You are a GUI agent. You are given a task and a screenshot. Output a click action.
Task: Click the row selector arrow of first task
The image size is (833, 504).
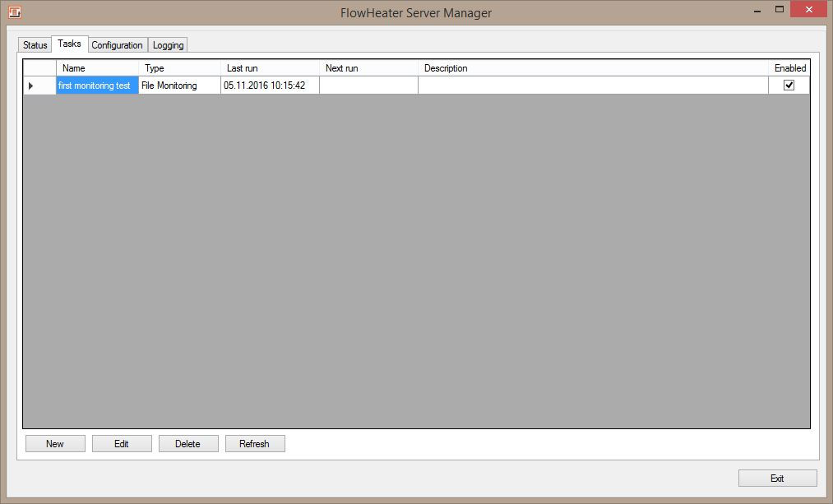coord(31,86)
